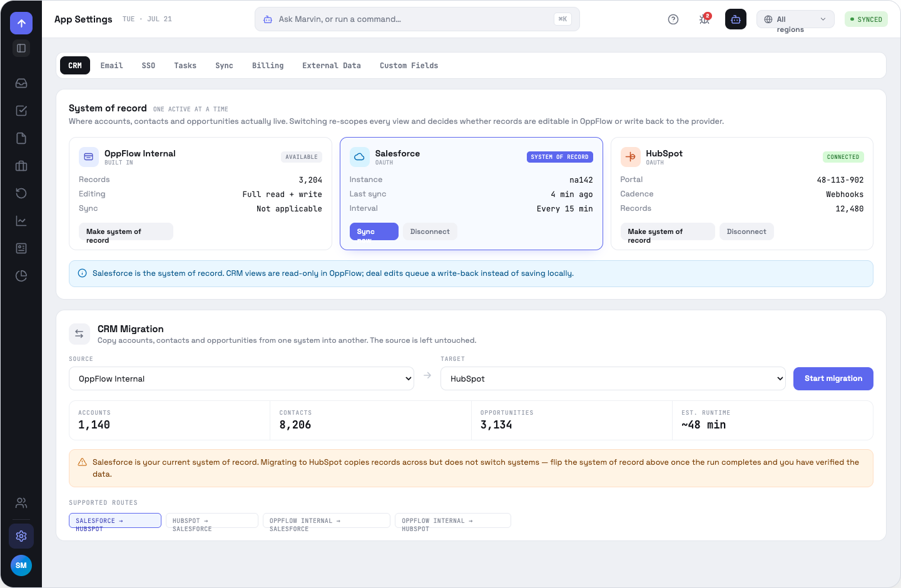901x588 pixels.
Task: Open the Target system dropdown
Action: 613,378
